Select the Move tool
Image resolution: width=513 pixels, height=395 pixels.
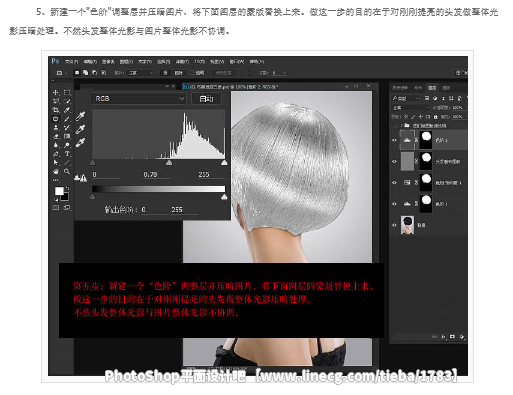[56, 92]
